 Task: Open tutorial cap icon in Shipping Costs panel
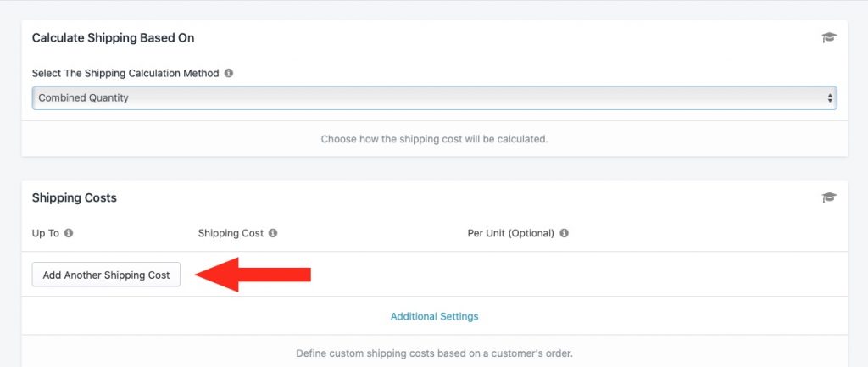tap(829, 197)
